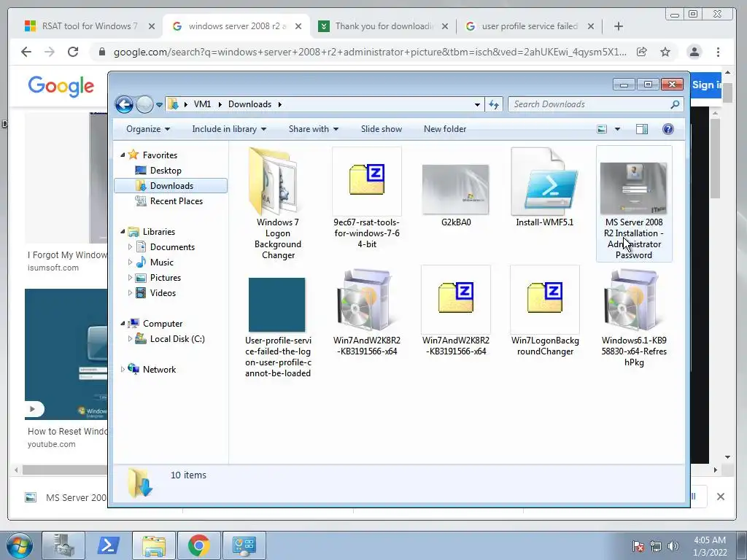
Task: Open a new Chrome tab
Action: point(619,26)
